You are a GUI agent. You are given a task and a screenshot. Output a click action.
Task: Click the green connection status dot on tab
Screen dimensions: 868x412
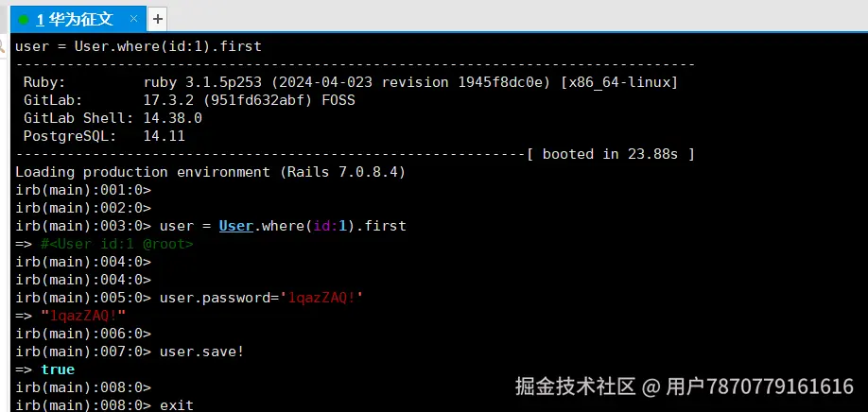[23, 20]
